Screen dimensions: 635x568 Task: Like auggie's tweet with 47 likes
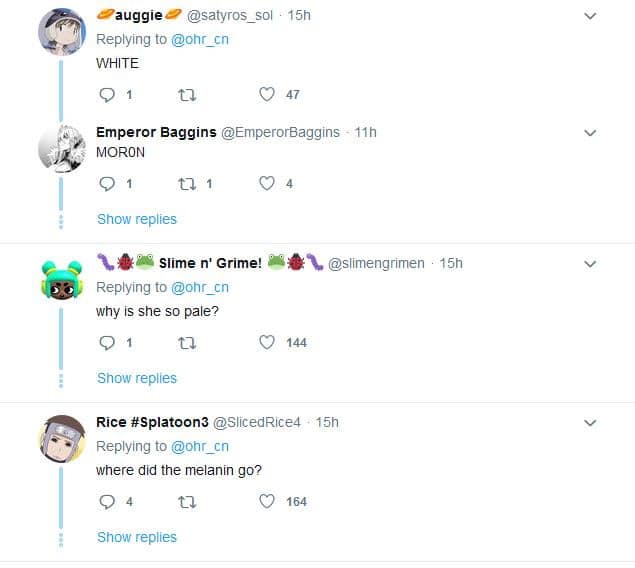coord(267,95)
